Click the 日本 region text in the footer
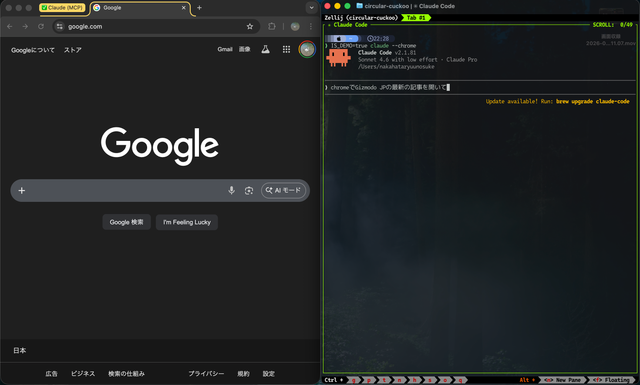The image size is (640, 385). click(20, 350)
